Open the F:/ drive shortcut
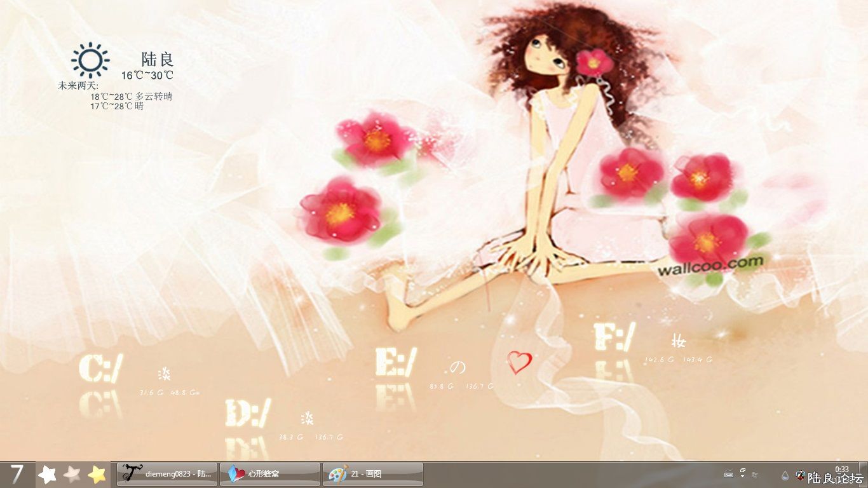 614,337
